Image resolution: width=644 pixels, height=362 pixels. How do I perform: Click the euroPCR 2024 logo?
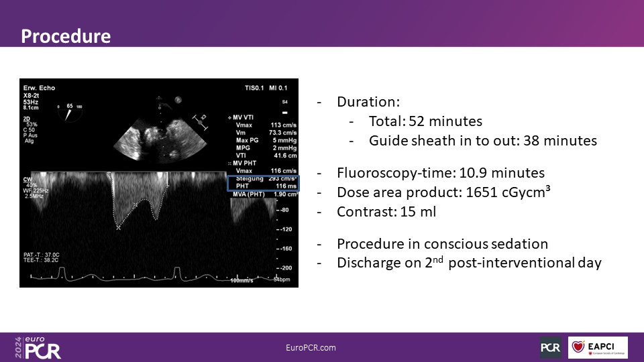(38, 348)
